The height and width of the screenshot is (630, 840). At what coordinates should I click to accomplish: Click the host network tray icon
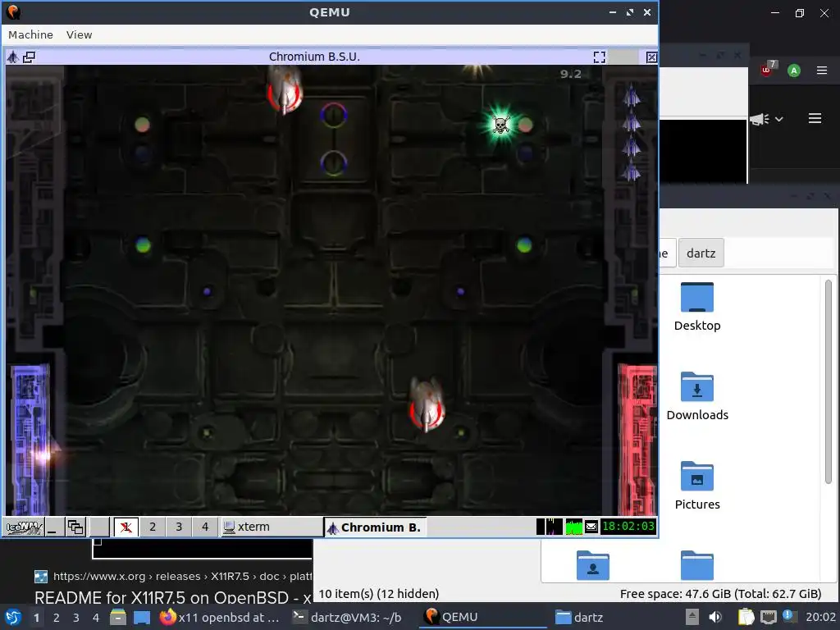[x=768, y=617]
